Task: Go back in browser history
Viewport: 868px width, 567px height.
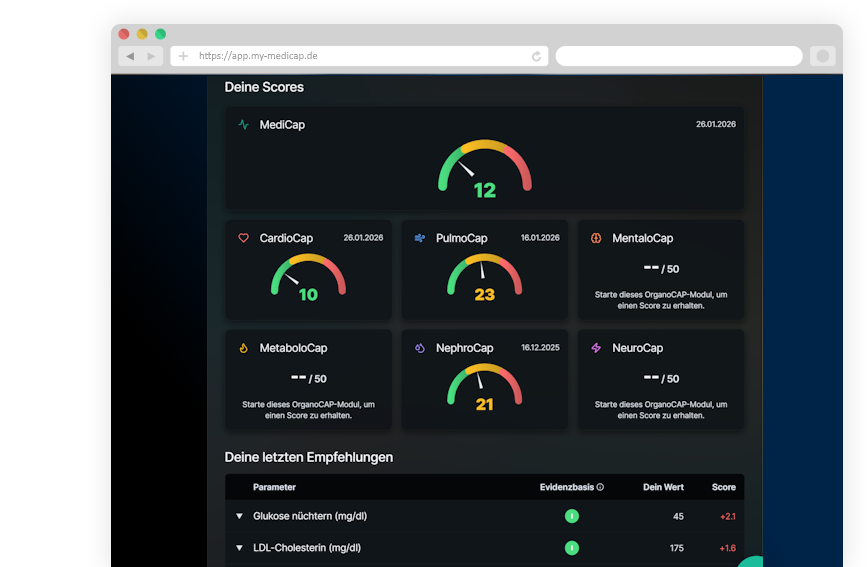Action: tap(130, 56)
